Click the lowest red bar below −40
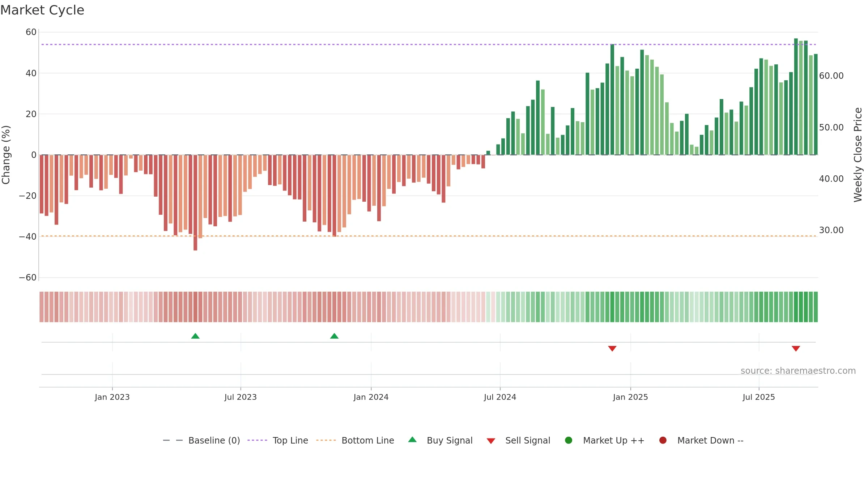 click(x=195, y=203)
